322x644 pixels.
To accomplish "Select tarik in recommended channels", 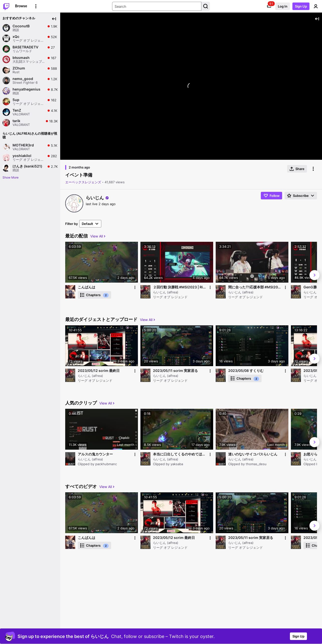I will [x=30, y=123].
